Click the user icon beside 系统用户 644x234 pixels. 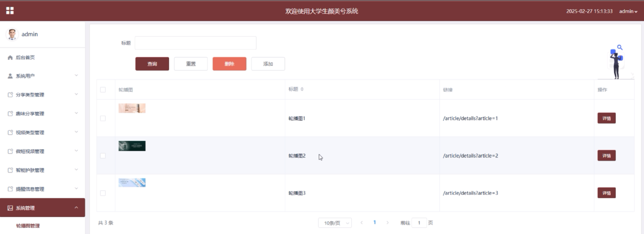pos(10,76)
